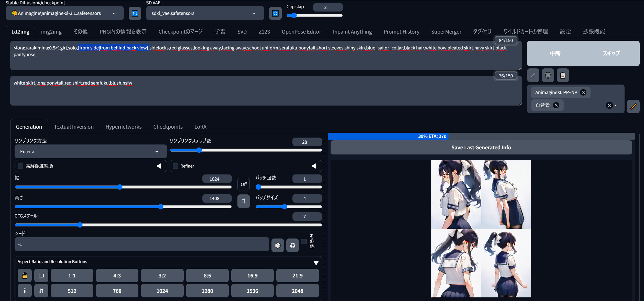Viewport: 644px width, 301px height.
Task: Open the Stable Diffusion checkpoint dropdown
Action: coord(65,13)
